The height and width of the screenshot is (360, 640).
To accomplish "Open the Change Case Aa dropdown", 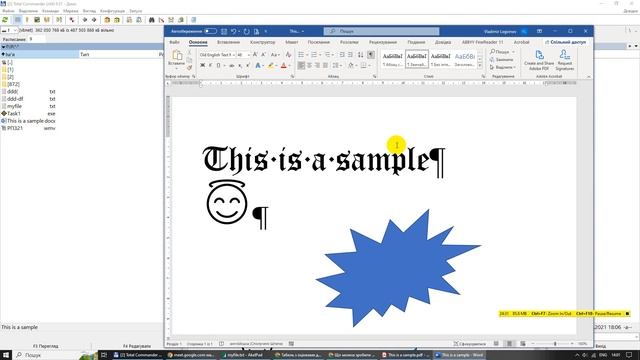I will (x=275, y=55).
